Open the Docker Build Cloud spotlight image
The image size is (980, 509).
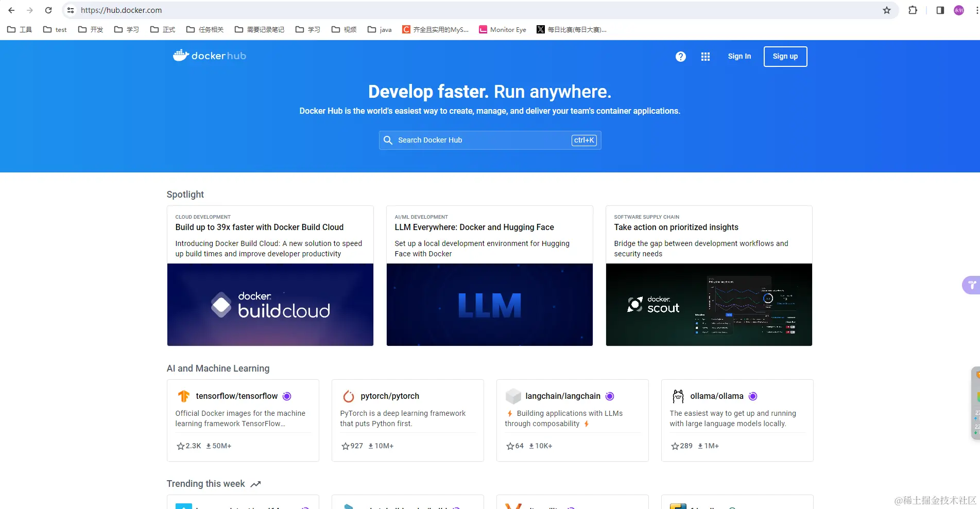point(270,305)
